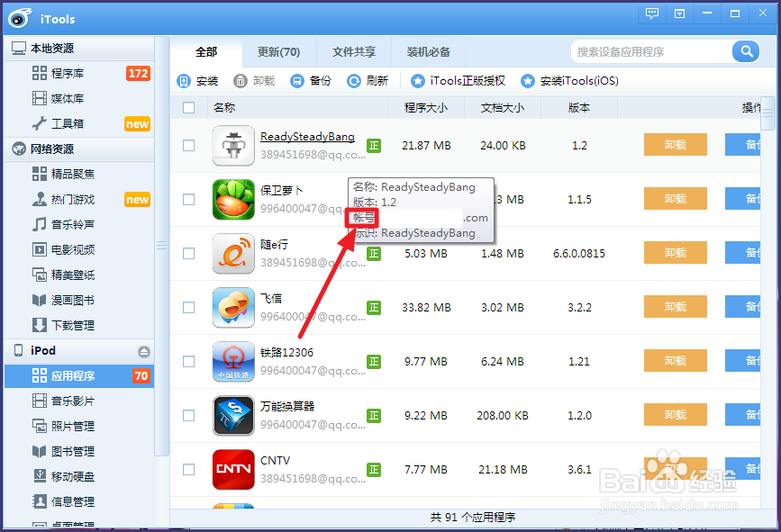This screenshot has width=781, height=532.
Task: Open the 文件共享 file sharing tab
Action: pyautogui.click(x=354, y=51)
